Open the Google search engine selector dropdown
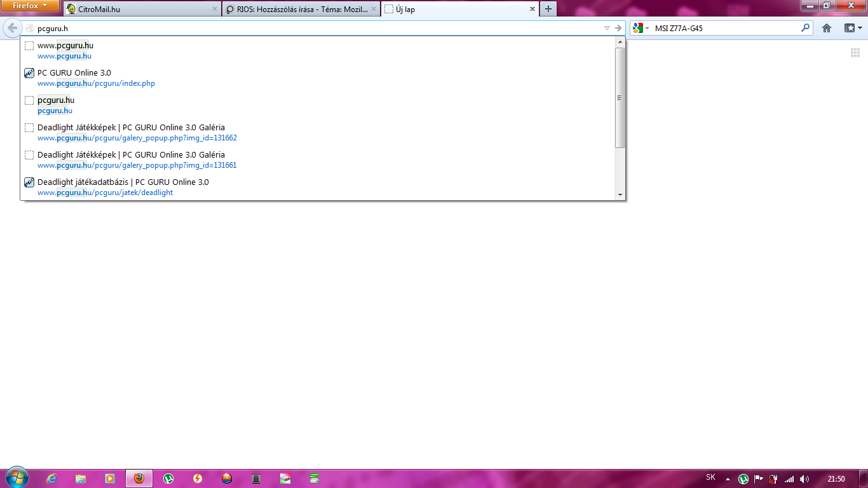Image resolution: width=868 pixels, height=488 pixels. coord(641,28)
